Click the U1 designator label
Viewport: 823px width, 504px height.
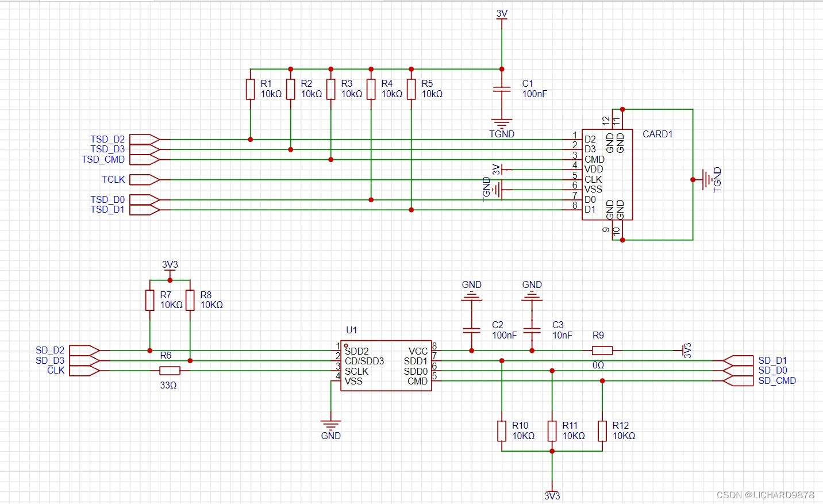[x=352, y=330]
